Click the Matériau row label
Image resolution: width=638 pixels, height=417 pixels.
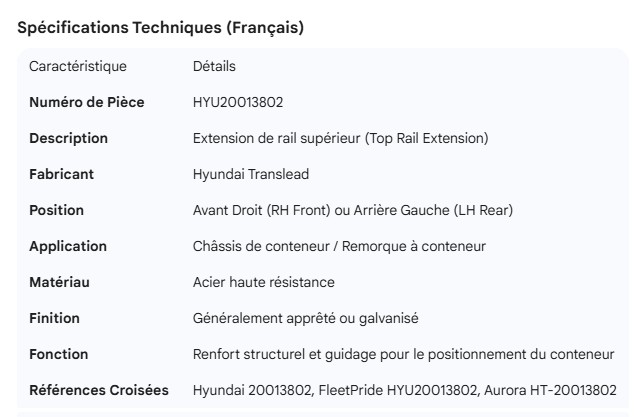tap(59, 282)
